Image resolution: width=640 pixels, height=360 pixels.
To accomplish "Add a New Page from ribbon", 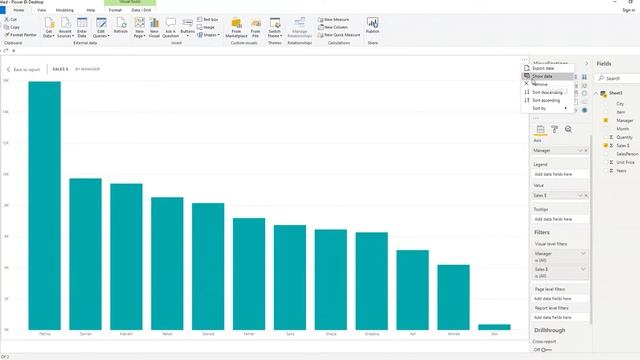I will click(139, 28).
